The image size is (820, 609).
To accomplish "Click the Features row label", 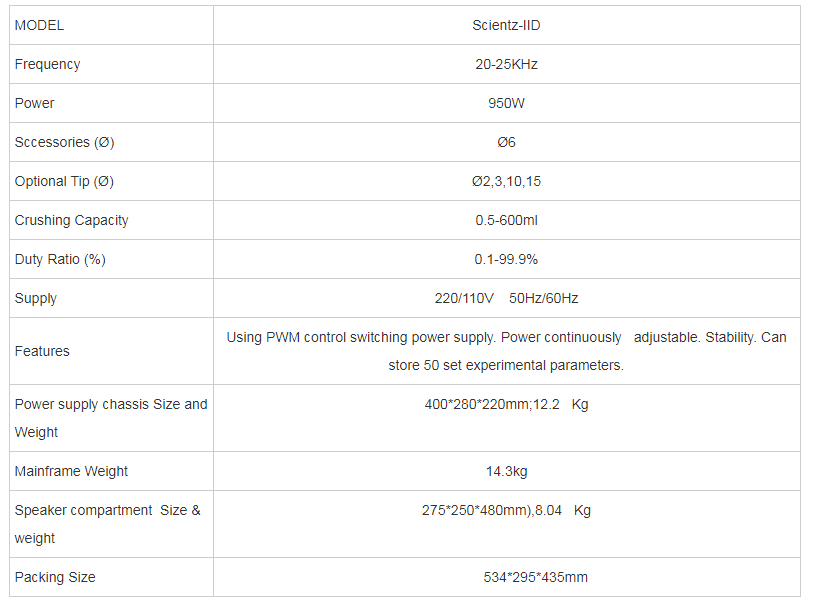I will (43, 351).
